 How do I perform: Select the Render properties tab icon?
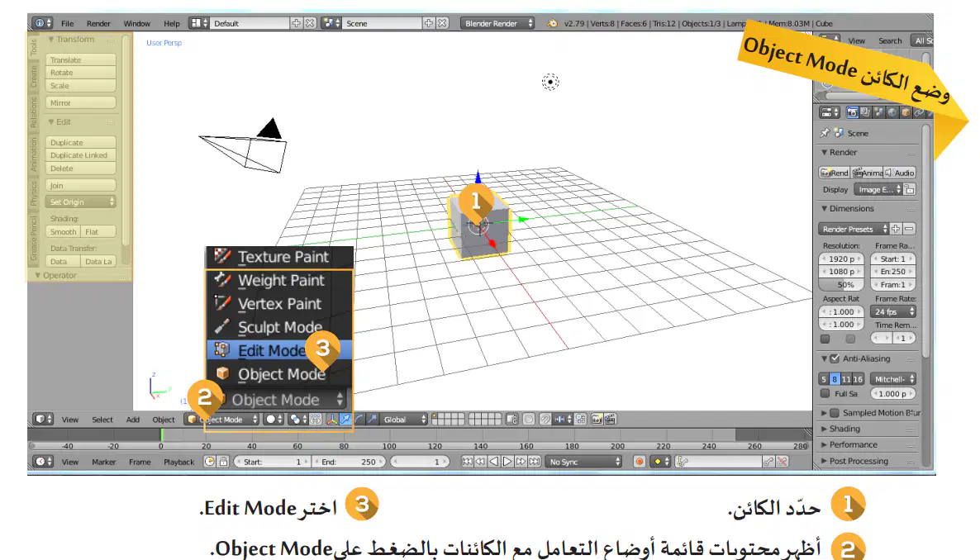(853, 112)
